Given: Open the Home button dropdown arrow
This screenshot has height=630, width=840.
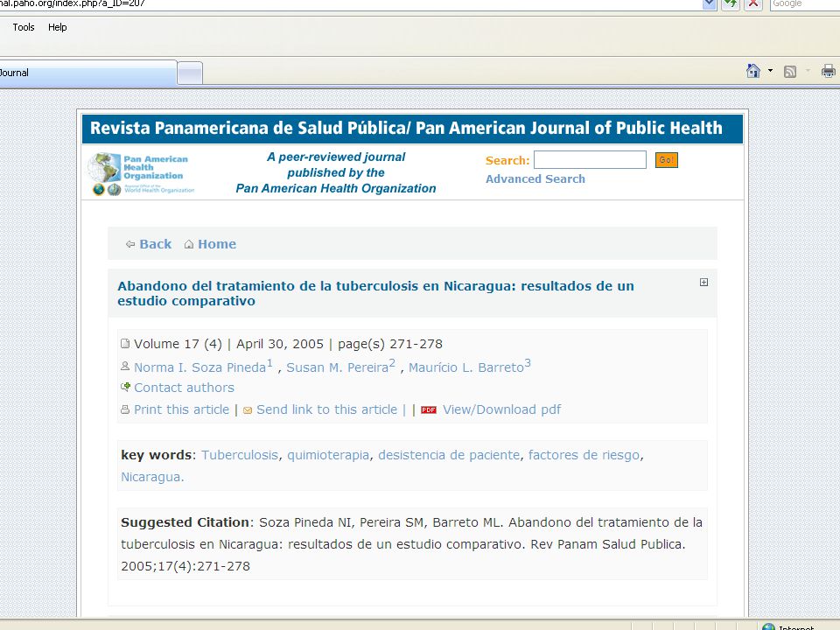Looking at the screenshot, I should coord(770,71).
